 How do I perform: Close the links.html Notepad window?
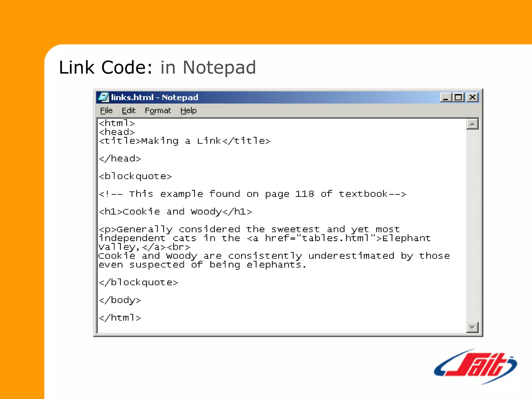coord(473,97)
